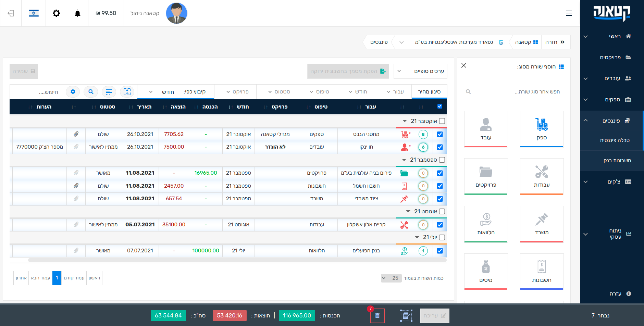Open the rows-per-page 25 dropdown
Image resolution: width=644 pixels, height=326 pixels.
[391, 278]
